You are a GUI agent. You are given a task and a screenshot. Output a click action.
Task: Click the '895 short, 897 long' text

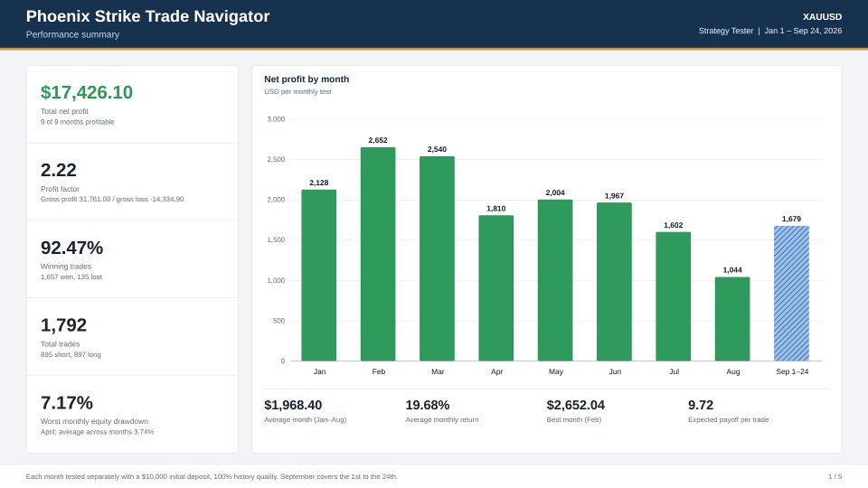pyautogui.click(x=71, y=354)
